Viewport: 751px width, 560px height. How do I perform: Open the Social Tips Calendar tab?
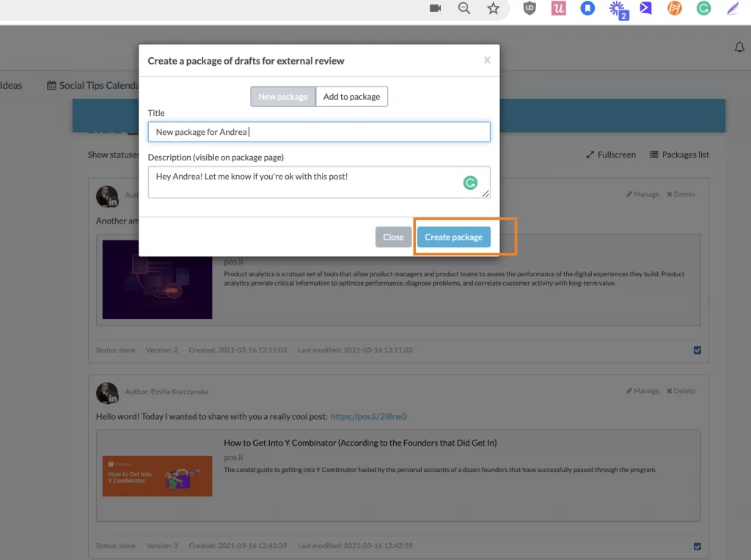tap(93, 86)
